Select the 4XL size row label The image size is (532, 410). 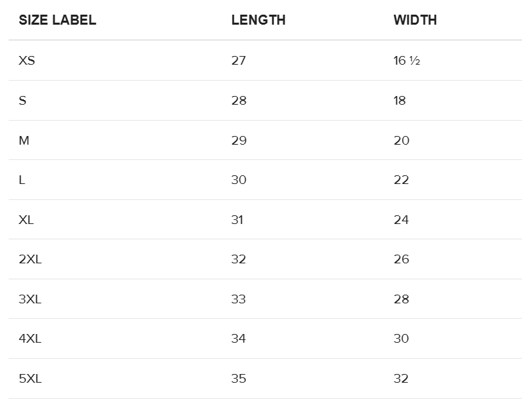point(30,339)
